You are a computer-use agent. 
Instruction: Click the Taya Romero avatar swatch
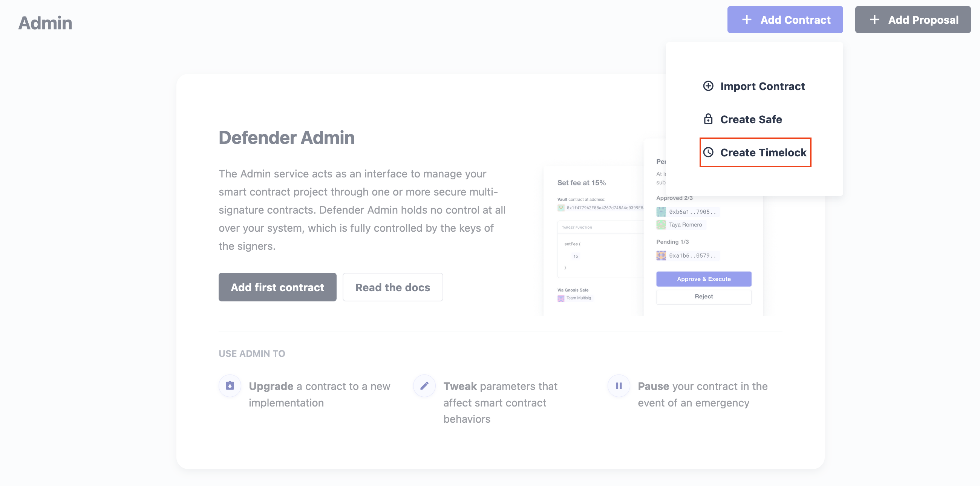(661, 225)
